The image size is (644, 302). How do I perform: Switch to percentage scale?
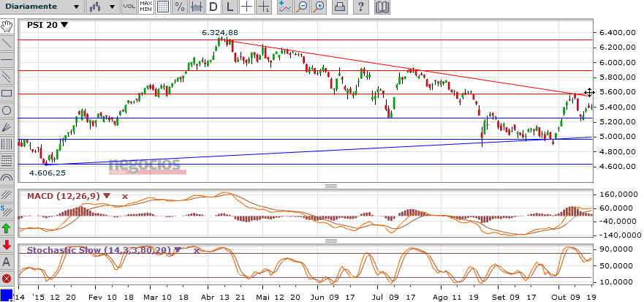coord(179,7)
